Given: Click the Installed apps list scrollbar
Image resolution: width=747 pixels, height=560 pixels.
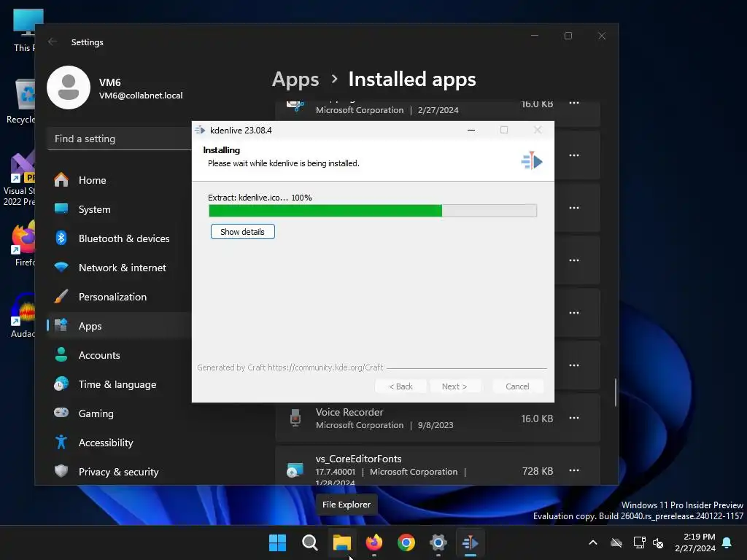Looking at the screenshot, I should click(616, 392).
